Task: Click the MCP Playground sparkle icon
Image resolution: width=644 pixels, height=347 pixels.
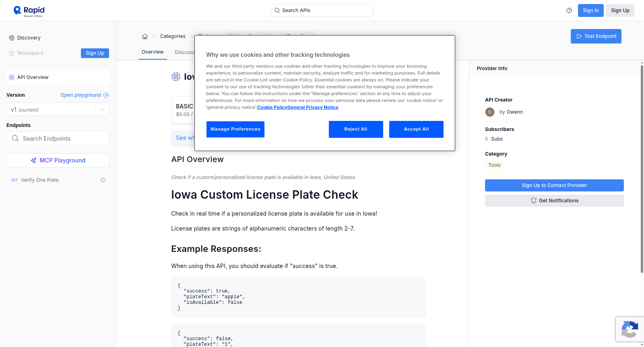Action: (x=33, y=160)
